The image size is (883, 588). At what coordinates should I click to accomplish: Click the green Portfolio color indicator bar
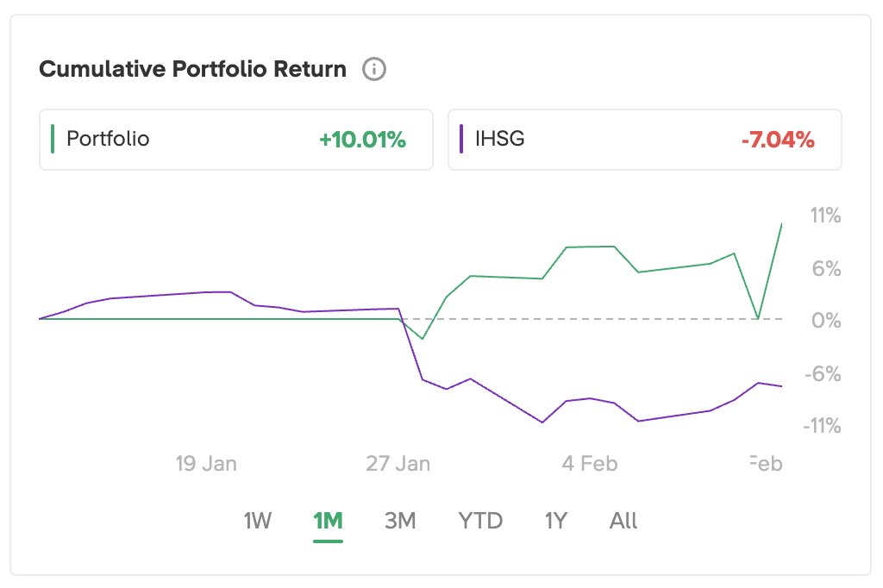(53, 139)
